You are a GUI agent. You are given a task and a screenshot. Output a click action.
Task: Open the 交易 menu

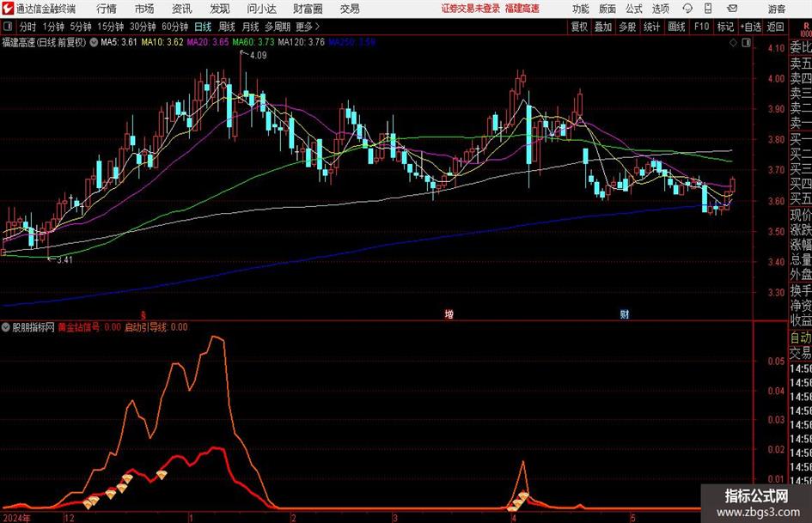click(x=350, y=9)
